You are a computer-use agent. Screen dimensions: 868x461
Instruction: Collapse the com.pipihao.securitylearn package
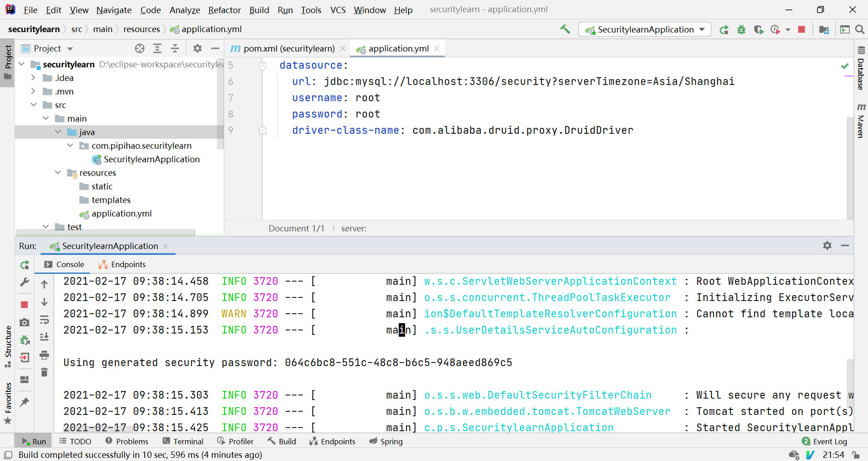[70, 146]
